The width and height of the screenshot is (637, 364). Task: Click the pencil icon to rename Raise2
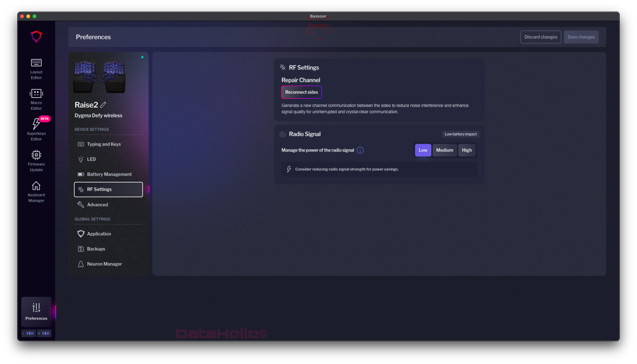click(x=103, y=105)
